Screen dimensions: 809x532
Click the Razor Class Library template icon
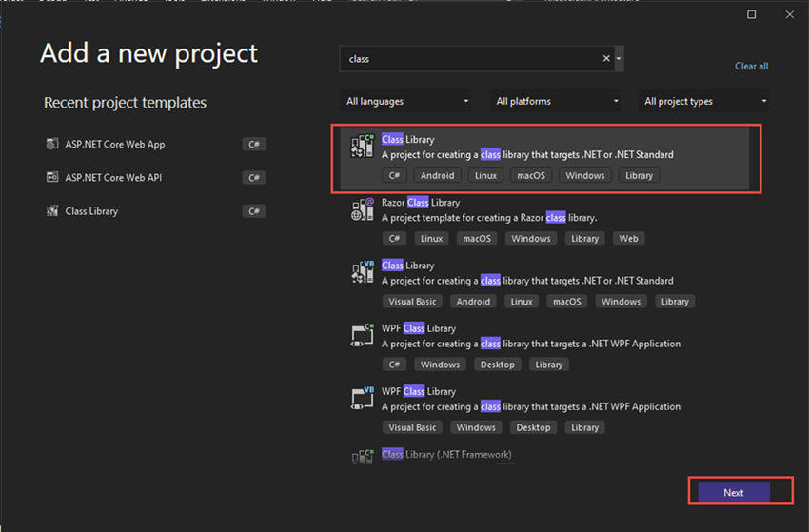(363, 209)
